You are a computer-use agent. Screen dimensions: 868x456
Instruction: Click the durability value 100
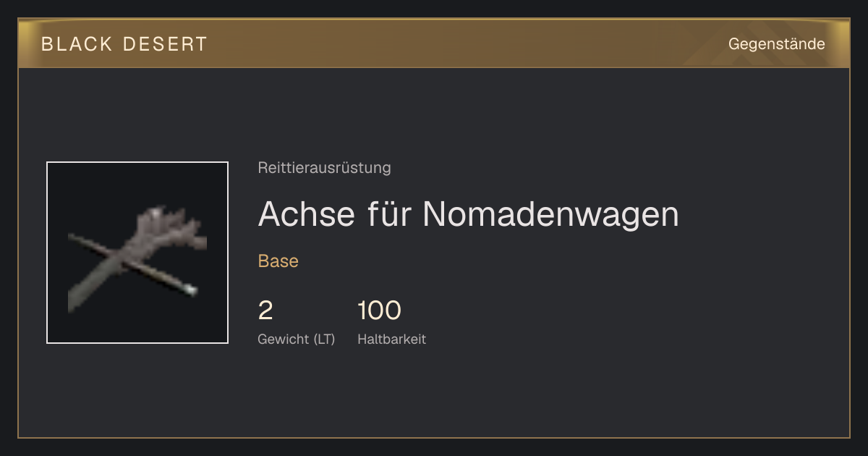tap(379, 311)
